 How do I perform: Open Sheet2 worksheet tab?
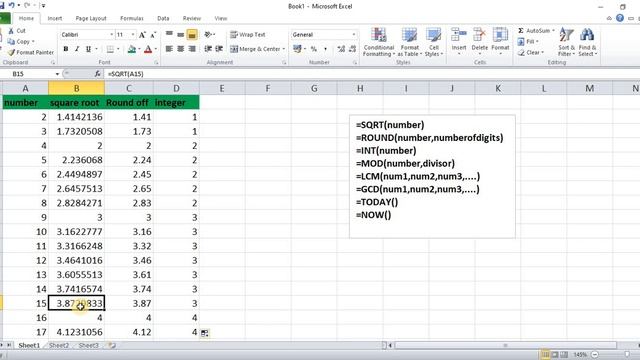59,345
